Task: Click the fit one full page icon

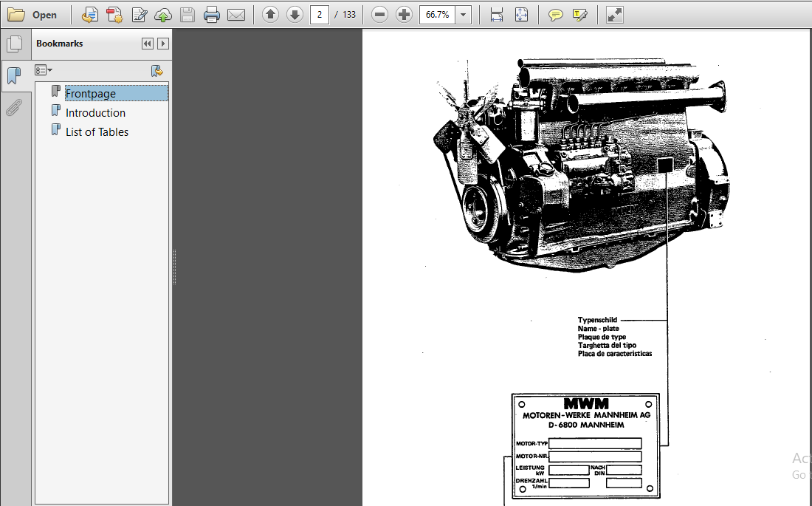Action: (521, 15)
